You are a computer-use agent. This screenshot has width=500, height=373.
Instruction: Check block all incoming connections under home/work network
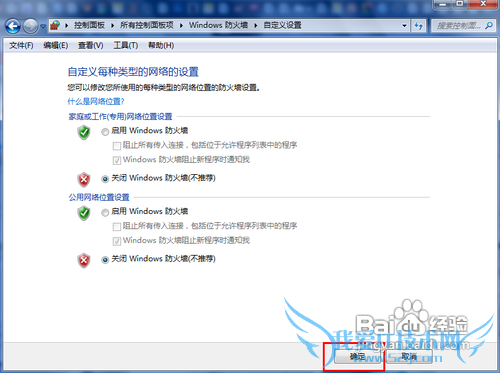[x=117, y=146]
